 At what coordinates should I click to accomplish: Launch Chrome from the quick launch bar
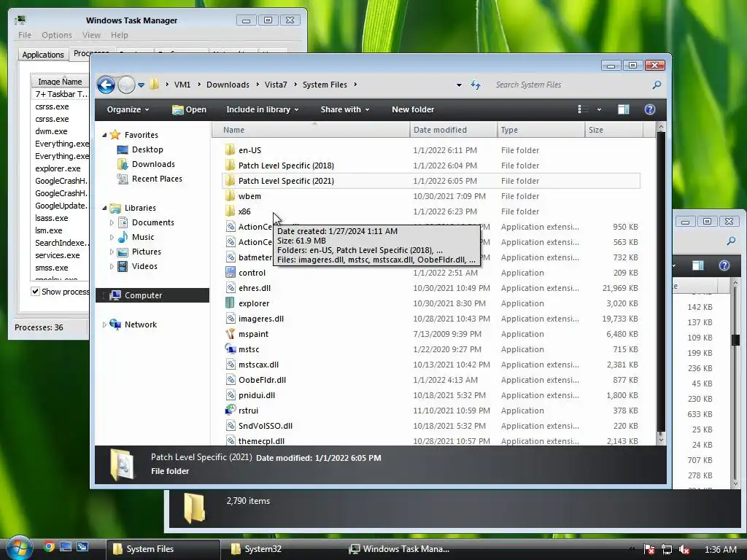[x=49, y=547]
